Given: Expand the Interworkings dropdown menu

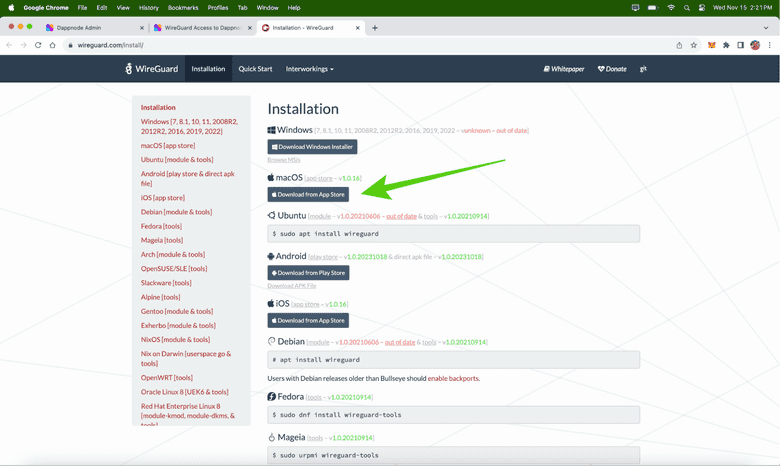Looking at the screenshot, I should 309,69.
